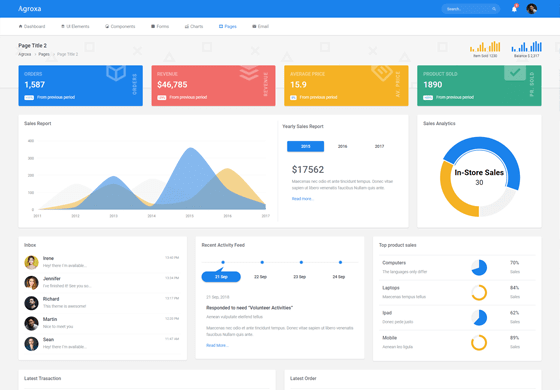Open the notifications bell icon
560x390 pixels.
coord(514,9)
